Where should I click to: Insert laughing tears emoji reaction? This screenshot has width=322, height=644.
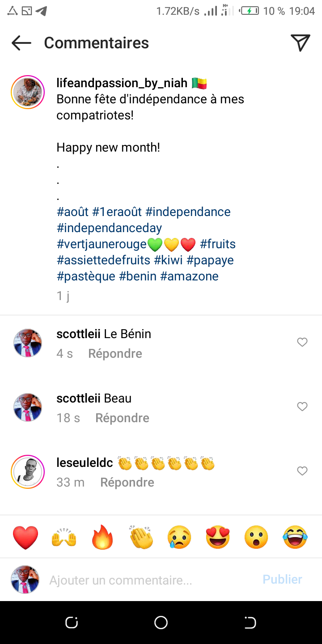coord(295,537)
